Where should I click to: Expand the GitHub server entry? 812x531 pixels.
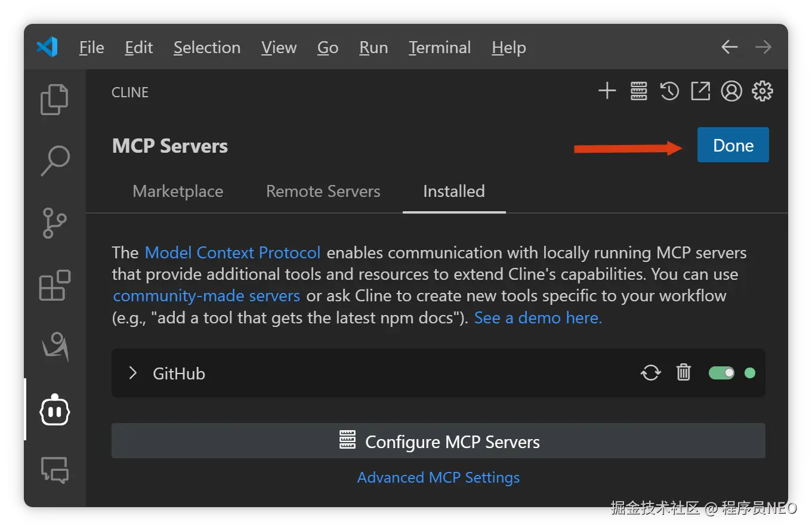(x=133, y=373)
